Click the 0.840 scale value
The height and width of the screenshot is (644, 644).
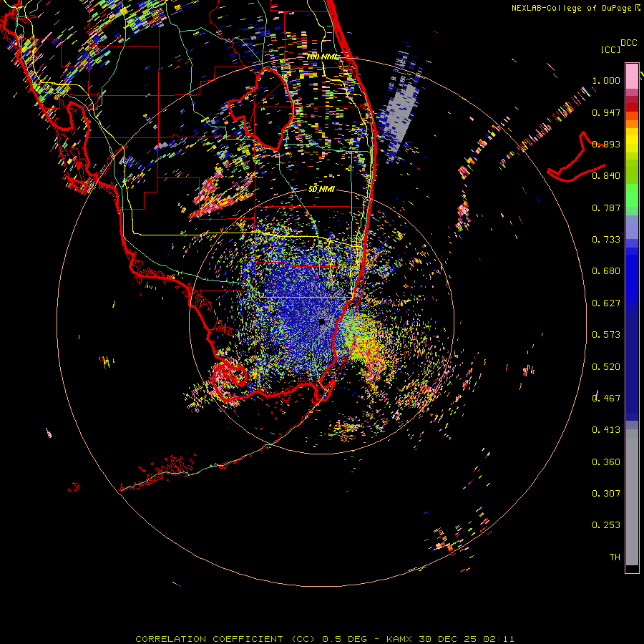pyautogui.click(x=606, y=176)
